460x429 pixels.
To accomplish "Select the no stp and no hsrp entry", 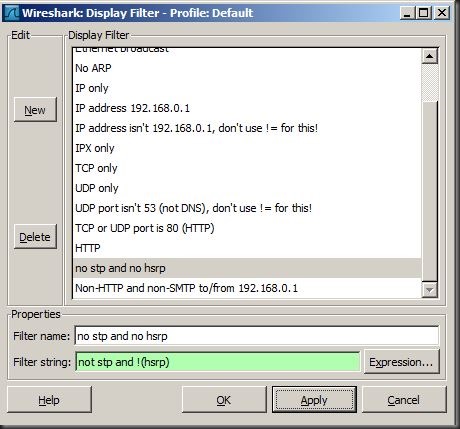I will point(247,268).
